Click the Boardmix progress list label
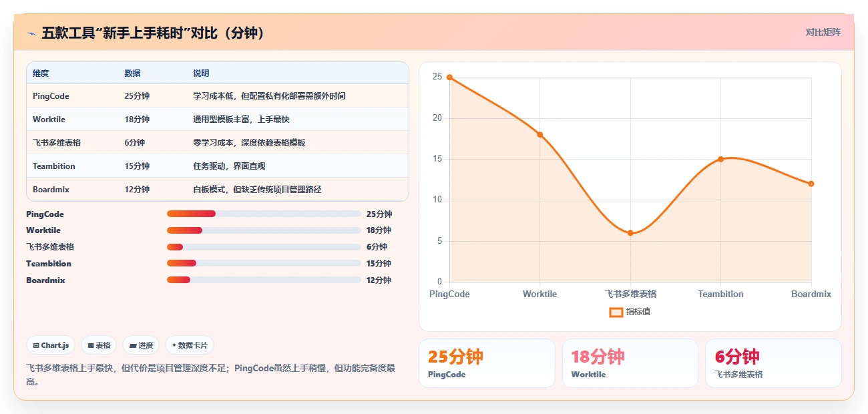Viewport: 868px width, 414px height. [x=45, y=280]
